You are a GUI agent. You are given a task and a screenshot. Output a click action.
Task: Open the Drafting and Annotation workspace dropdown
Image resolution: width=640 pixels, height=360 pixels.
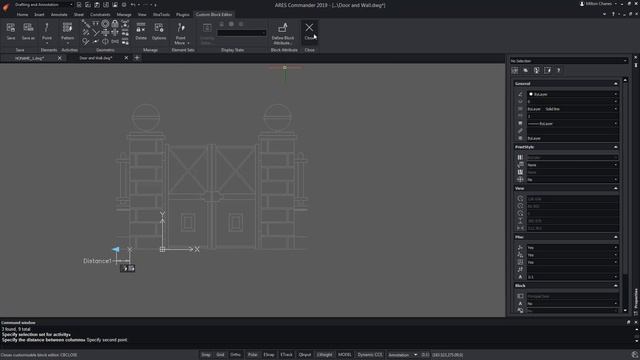tap(43, 5)
